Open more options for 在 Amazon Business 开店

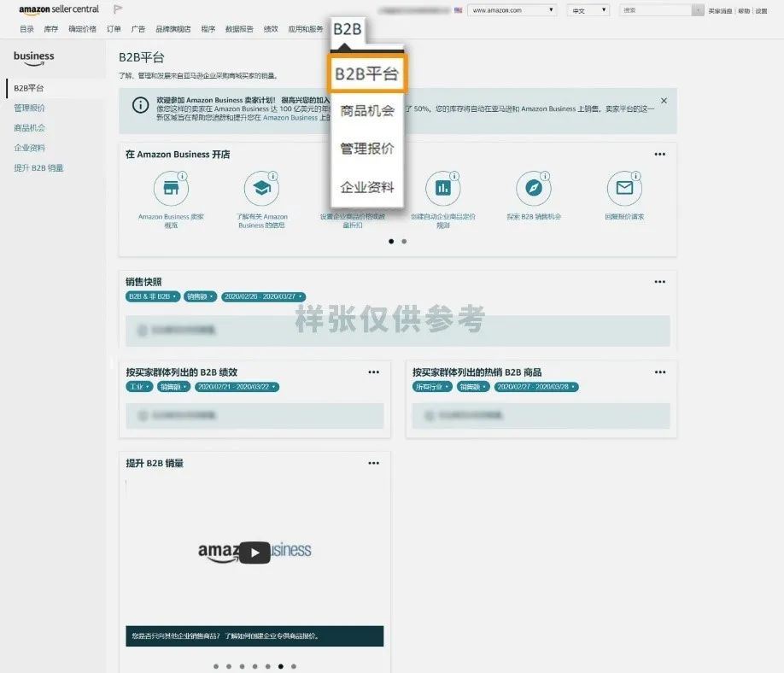pos(660,154)
